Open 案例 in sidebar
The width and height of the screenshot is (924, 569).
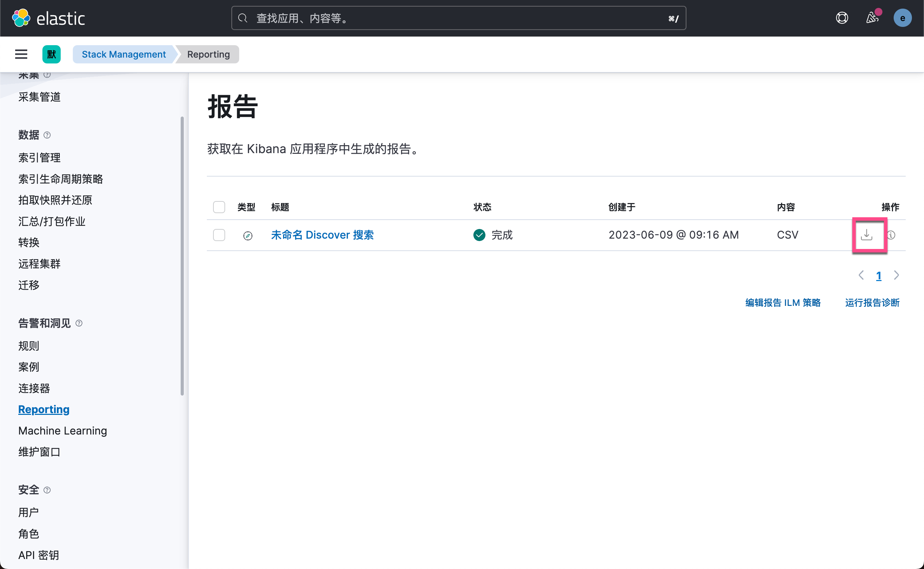(x=29, y=367)
